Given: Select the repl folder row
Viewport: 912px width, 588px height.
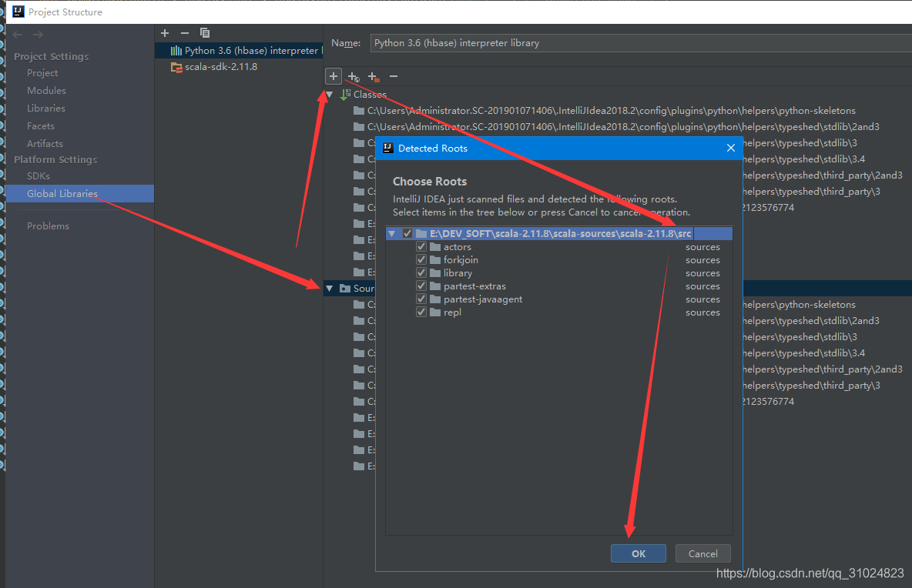Looking at the screenshot, I should [x=559, y=312].
